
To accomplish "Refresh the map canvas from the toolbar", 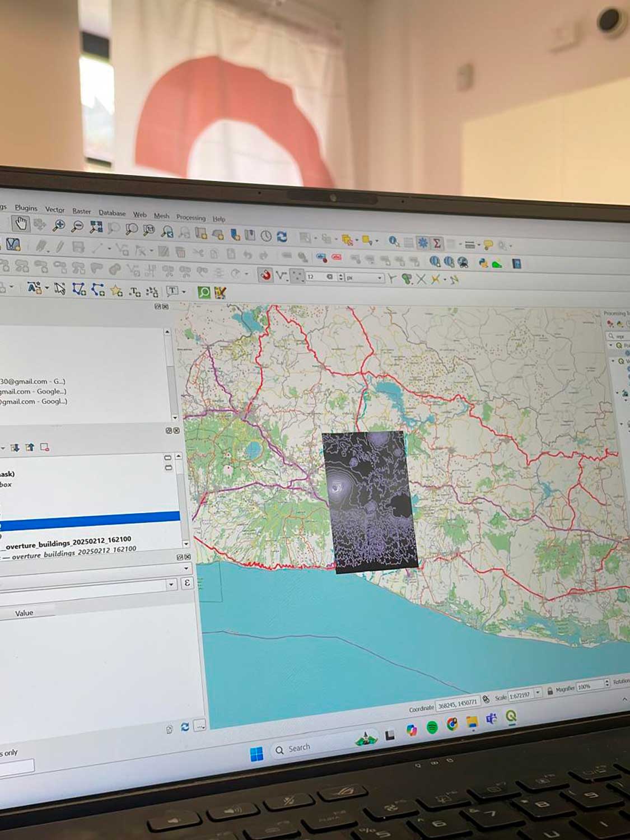I will pos(282,236).
